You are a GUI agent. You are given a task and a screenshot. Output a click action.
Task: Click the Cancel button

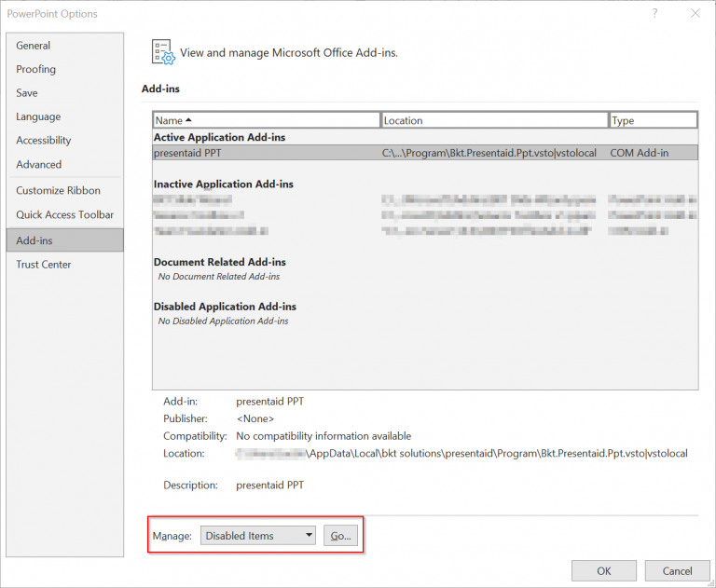coord(677,570)
